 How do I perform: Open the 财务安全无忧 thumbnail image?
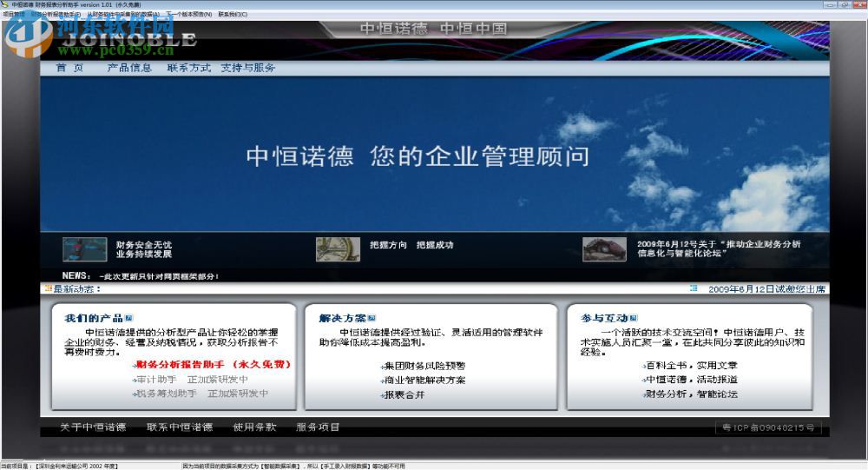85,249
